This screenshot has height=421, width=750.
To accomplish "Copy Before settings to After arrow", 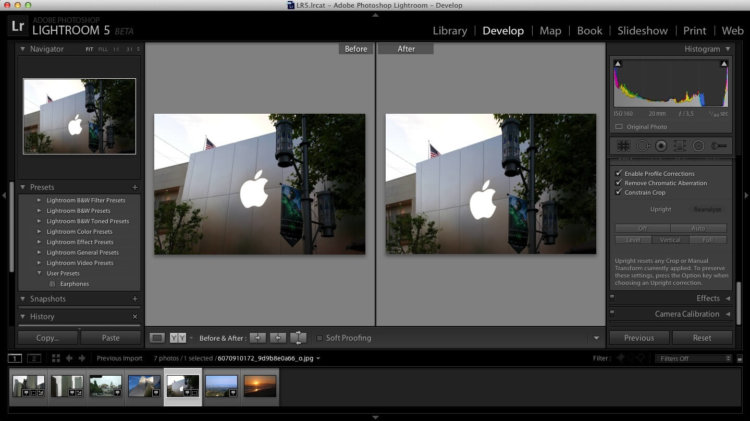I will pos(258,338).
